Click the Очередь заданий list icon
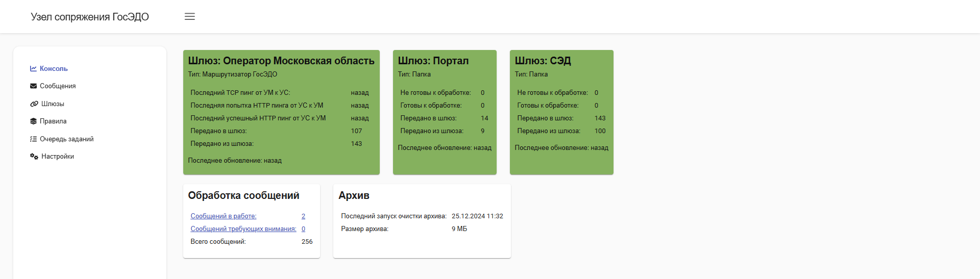 click(33, 139)
